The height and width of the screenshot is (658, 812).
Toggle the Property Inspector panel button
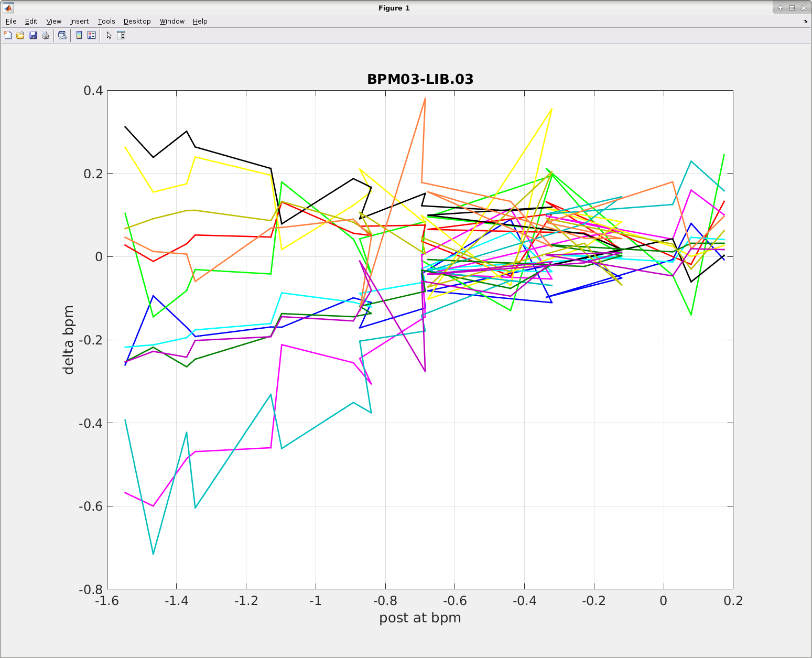click(121, 35)
